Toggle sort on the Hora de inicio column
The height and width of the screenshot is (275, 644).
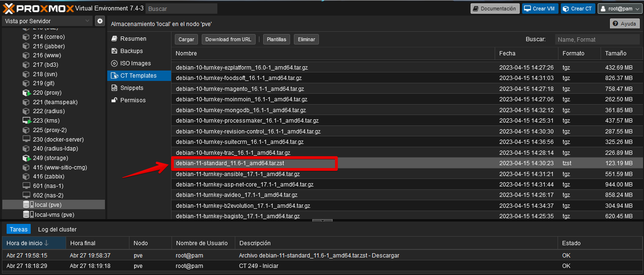(28, 243)
